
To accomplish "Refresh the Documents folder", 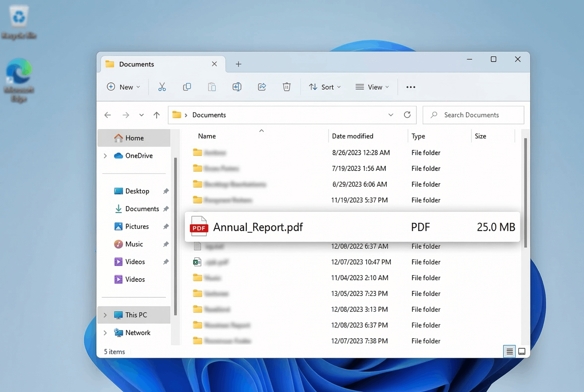I will (407, 115).
